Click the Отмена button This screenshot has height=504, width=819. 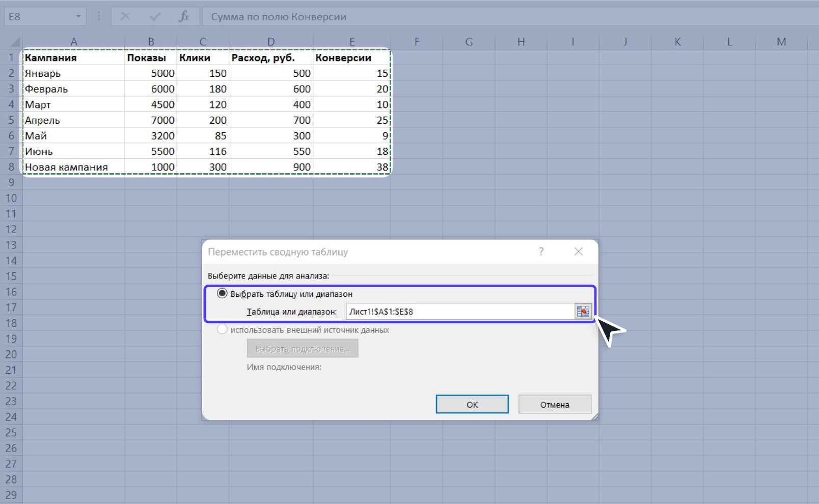555,404
